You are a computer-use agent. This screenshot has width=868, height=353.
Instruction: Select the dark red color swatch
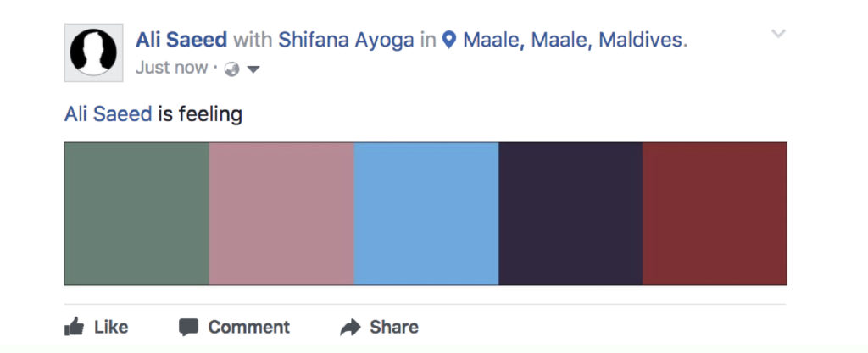[x=715, y=214]
